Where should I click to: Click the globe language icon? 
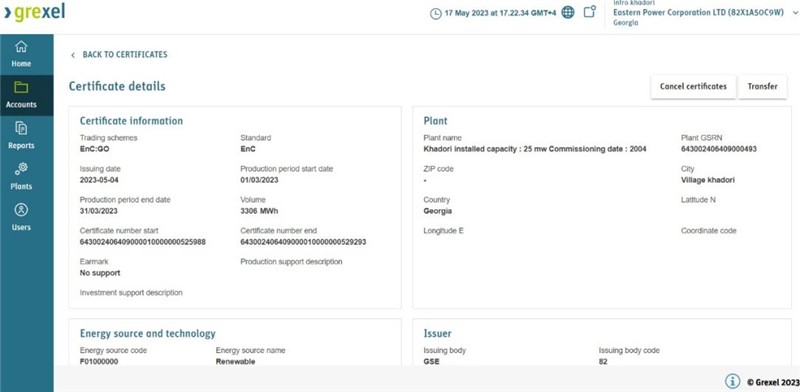pos(568,13)
